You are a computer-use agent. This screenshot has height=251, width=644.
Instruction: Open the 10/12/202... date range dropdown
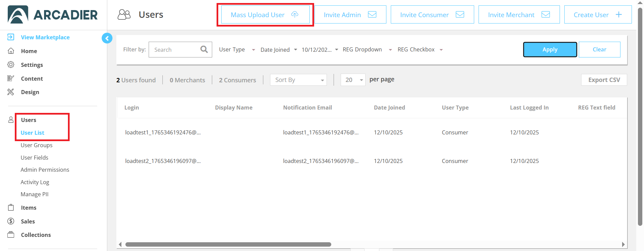(320, 49)
